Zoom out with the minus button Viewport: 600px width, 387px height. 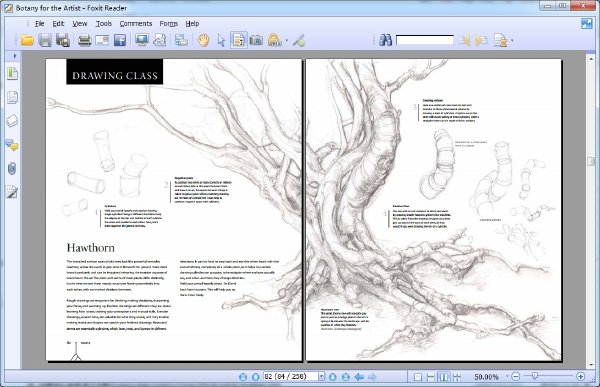coord(515,377)
